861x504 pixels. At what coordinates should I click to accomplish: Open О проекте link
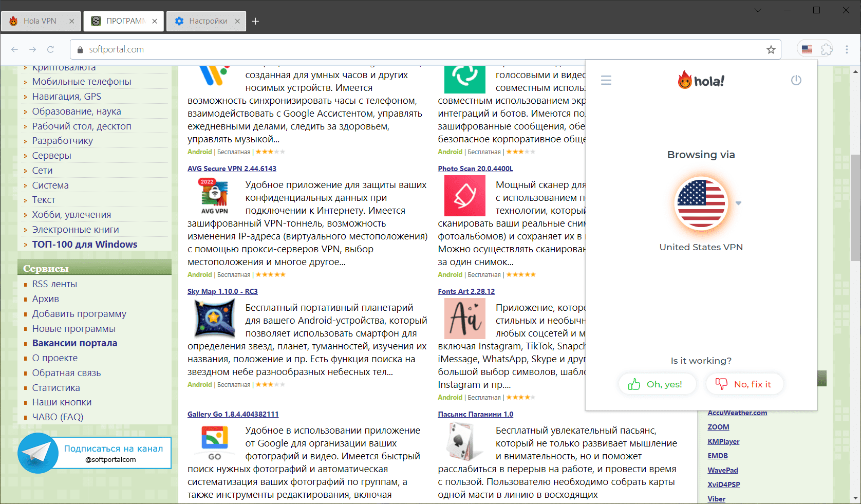point(55,358)
